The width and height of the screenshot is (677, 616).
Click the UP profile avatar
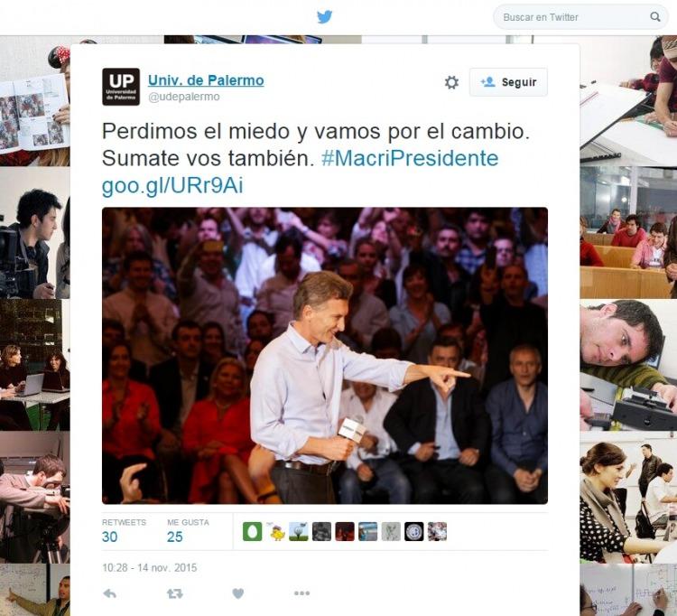tap(121, 87)
